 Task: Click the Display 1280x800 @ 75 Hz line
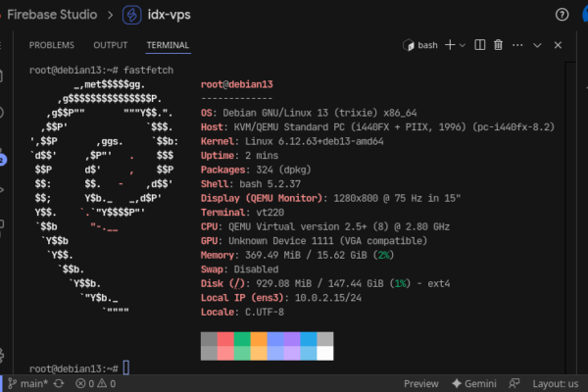[331, 198]
